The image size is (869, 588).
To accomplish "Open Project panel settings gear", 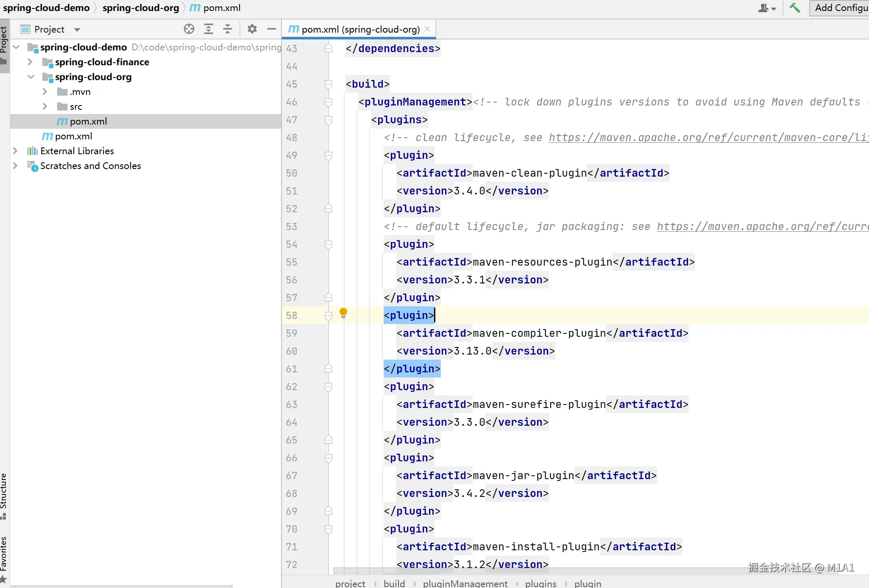I will (x=252, y=29).
